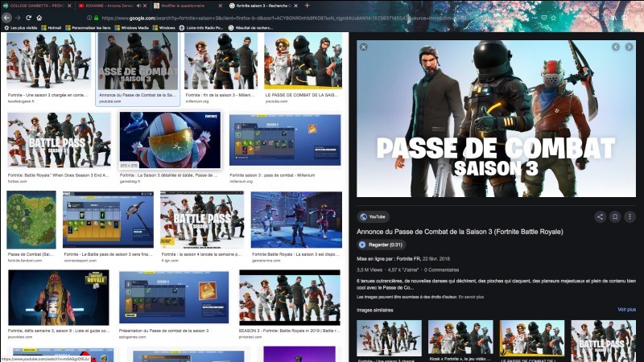Open connectesport.com Battle pass image
Viewport: 644px width, 362px height.
point(108,220)
